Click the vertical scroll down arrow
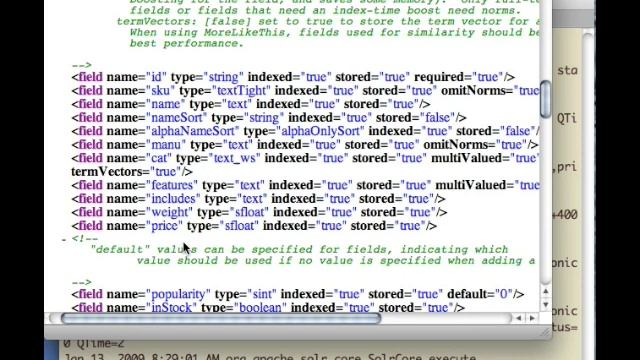 [546, 305]
